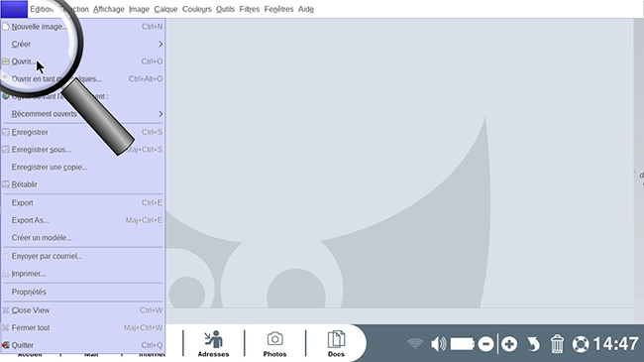
Task: Click the plus zoom-in icon
Action: click(x=509, y=344)
